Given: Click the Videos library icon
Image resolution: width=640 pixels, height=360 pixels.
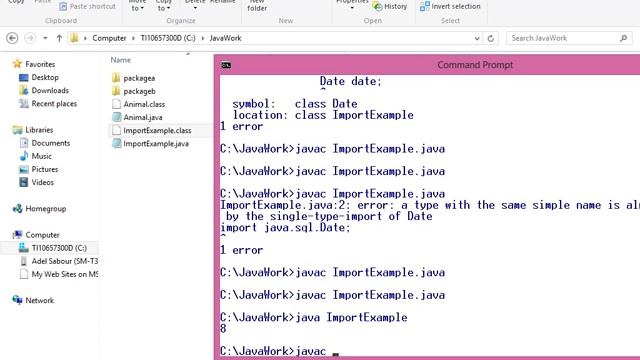Looking at the screenshot, I should (24, 182).
